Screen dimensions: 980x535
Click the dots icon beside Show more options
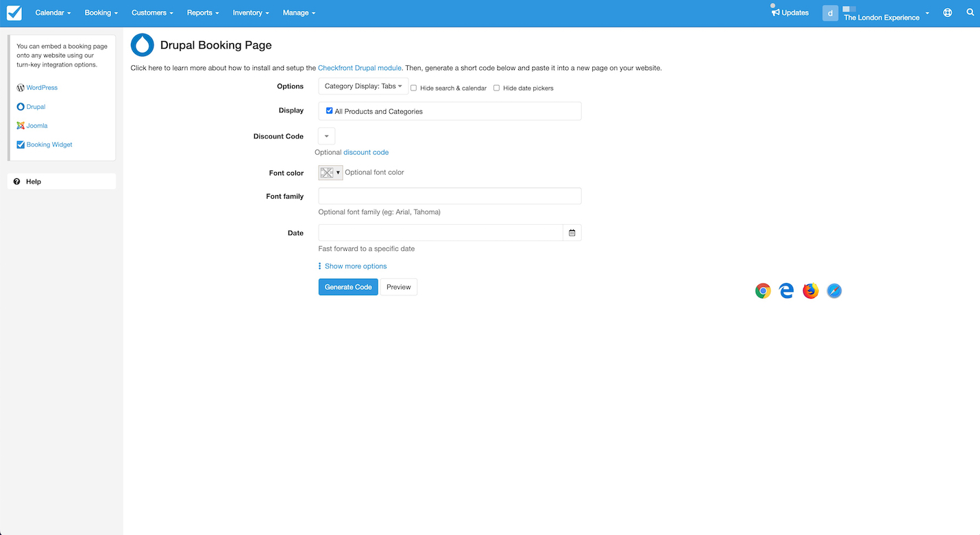[319, 266]
